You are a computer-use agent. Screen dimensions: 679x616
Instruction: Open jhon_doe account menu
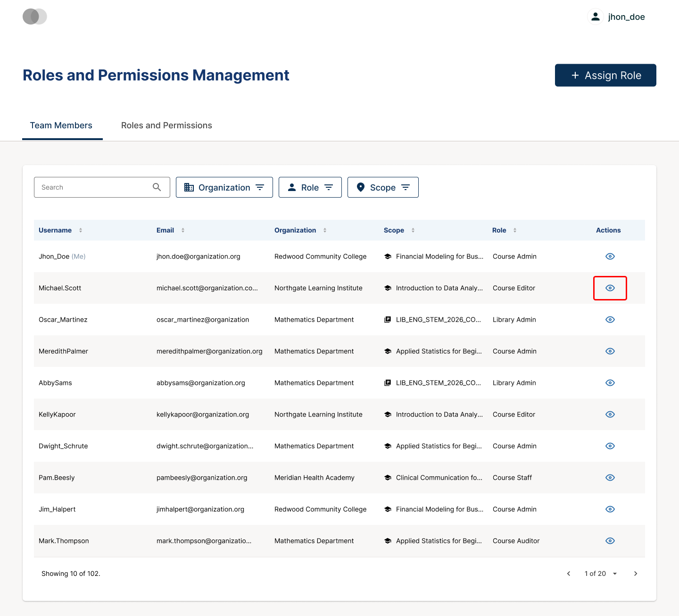[617, 17]
